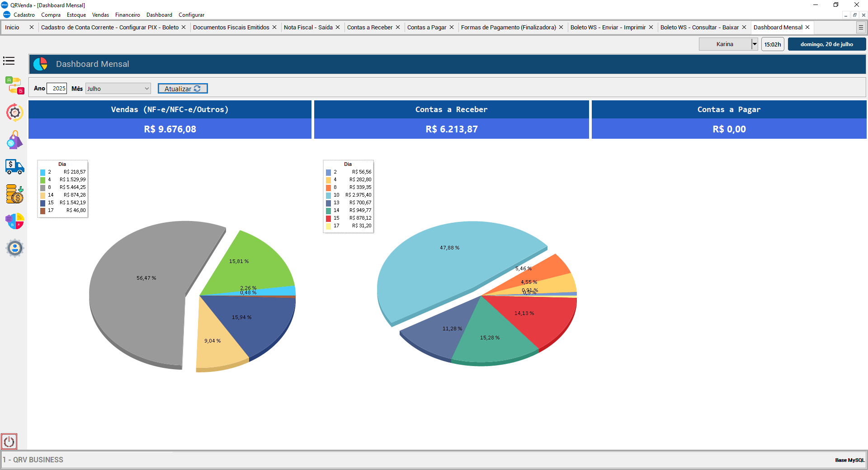Click the gear with circular arrows icon
This screenshot has width=868, height=470.
[14, 112]
